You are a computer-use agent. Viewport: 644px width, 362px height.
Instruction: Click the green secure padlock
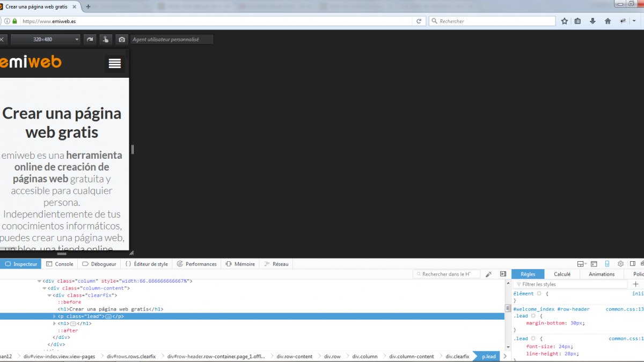tap(15, 21)
